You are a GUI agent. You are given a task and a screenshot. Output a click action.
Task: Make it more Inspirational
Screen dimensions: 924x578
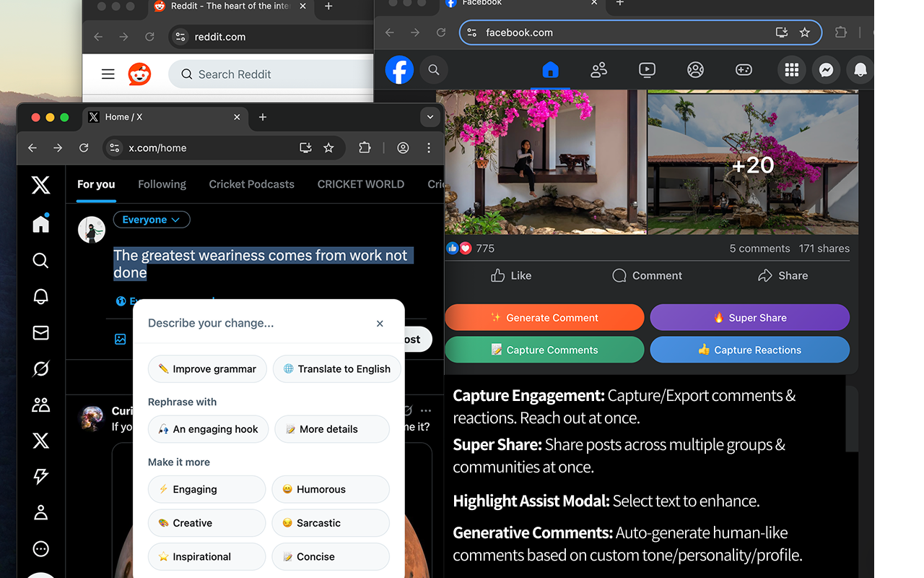coord(206,557)
